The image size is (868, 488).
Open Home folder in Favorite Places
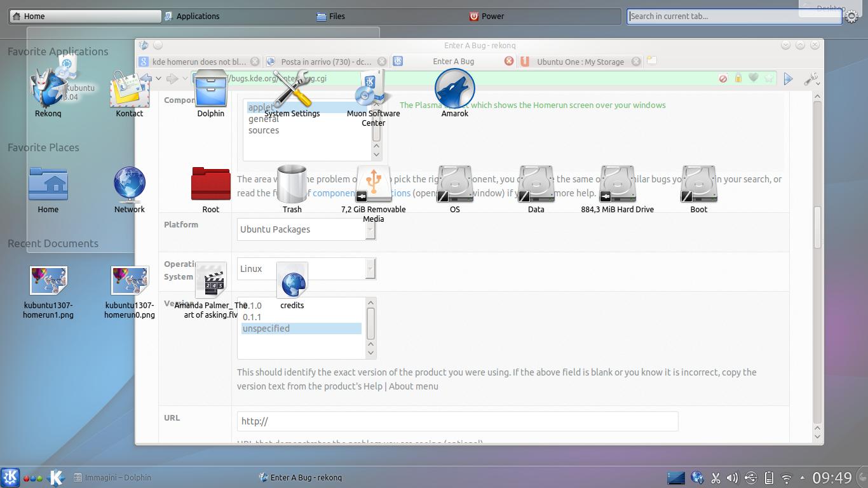(x=48, y=189)
